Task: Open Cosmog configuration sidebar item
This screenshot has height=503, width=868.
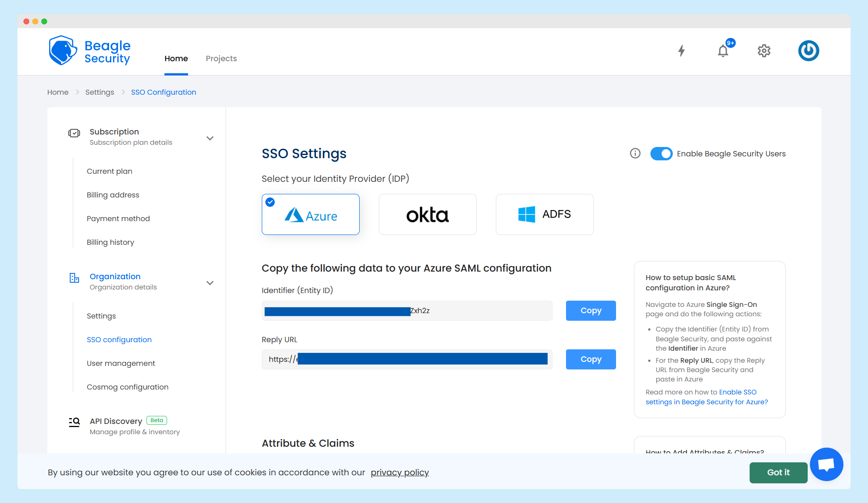Action: pyautogui.click(x=128, y=387)
